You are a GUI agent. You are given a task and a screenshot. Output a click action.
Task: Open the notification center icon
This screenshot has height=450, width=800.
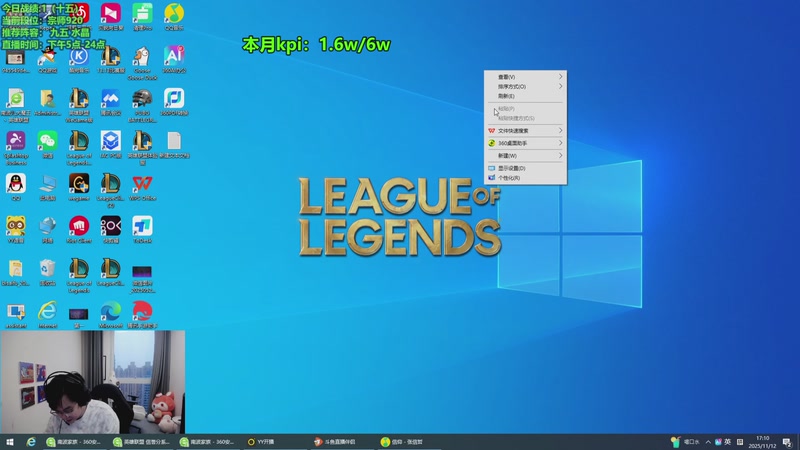pos(787,442)
